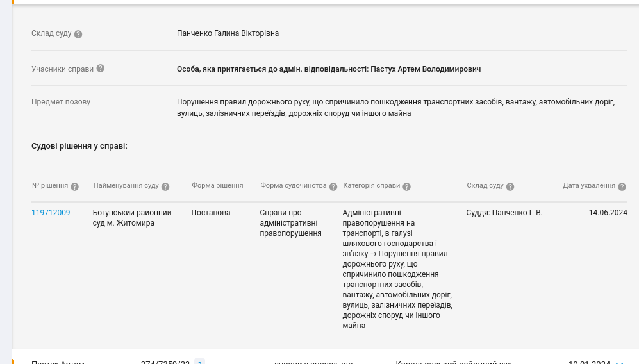Click the Постанова decision form cell
Image resolution: width=639 pixels, height=364 pixels.
(x=210, y=213)
